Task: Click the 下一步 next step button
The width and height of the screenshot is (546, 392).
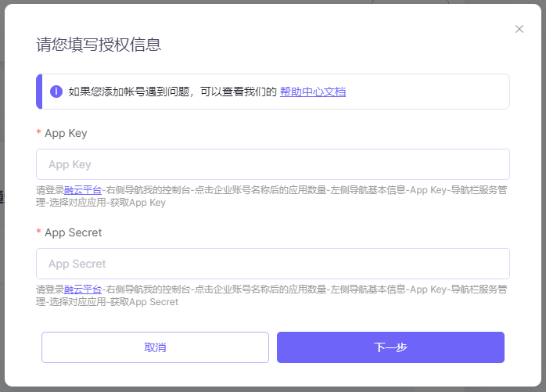Action: pyautogui.click(x=390, y=347)
